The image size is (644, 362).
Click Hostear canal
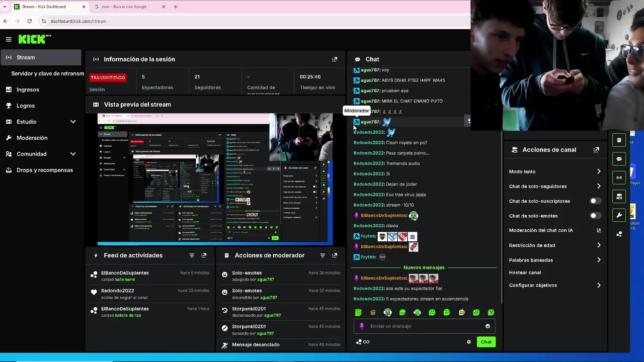pyautogui.click(x=525, y=273)
